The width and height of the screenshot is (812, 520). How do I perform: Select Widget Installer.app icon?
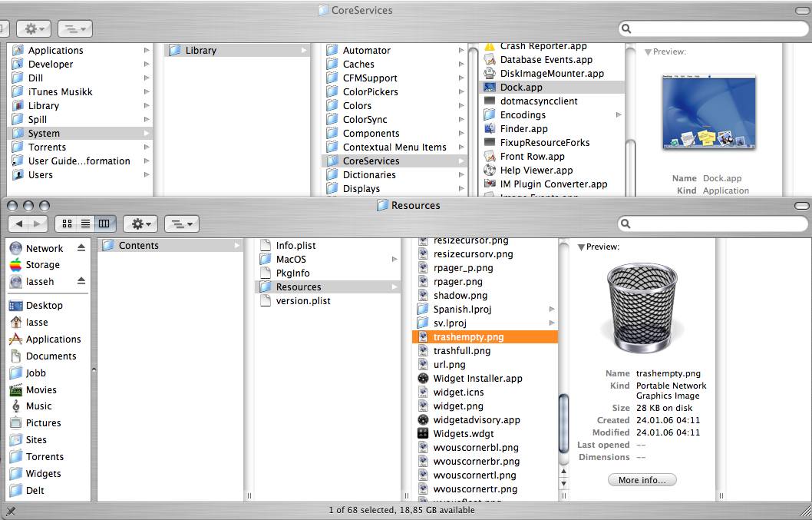pos(423,378)
